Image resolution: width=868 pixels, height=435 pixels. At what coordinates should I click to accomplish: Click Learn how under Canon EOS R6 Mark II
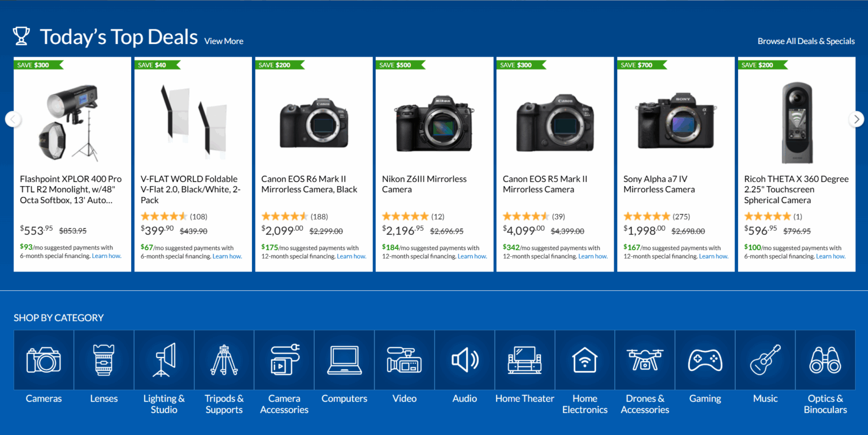coord(351,256)
